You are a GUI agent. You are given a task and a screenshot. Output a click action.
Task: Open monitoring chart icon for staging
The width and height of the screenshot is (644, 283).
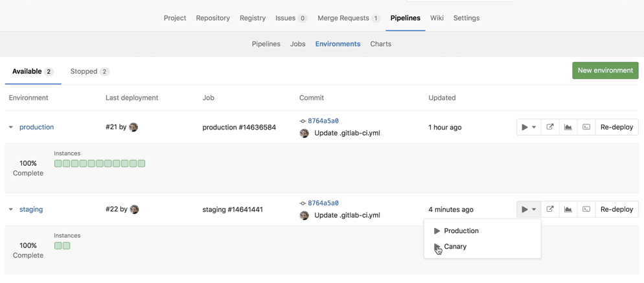pyautogui.click(x=568, y=209)
